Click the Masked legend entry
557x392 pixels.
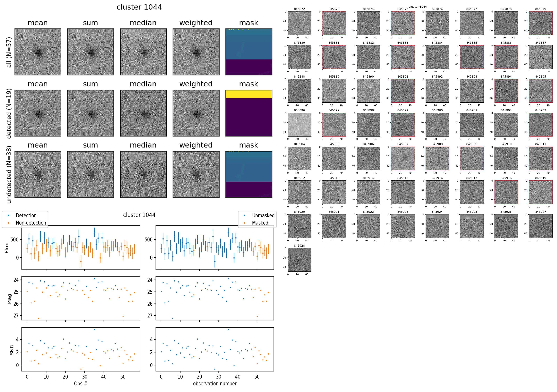coord(260,223)
